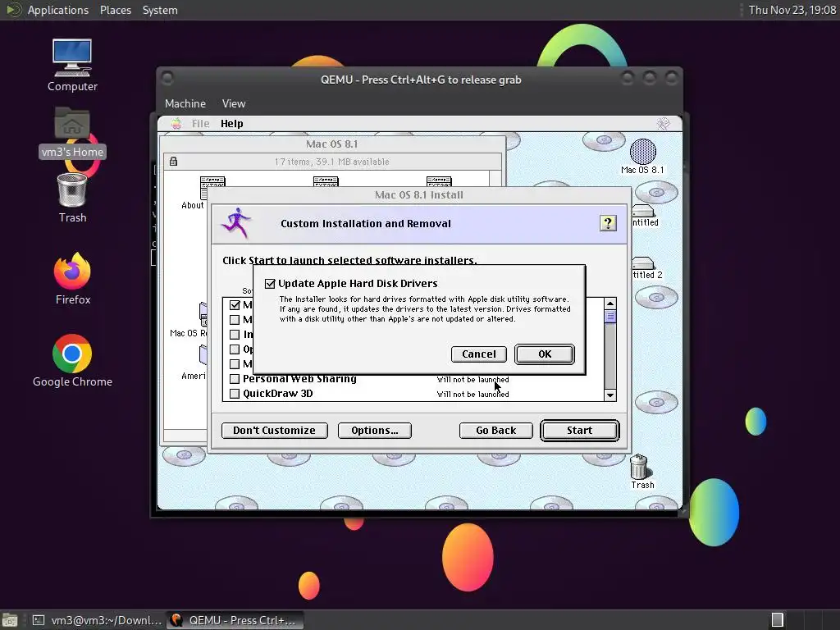Open Applications menu in top panel
840x630 pixels.
[x=58, y=10]
